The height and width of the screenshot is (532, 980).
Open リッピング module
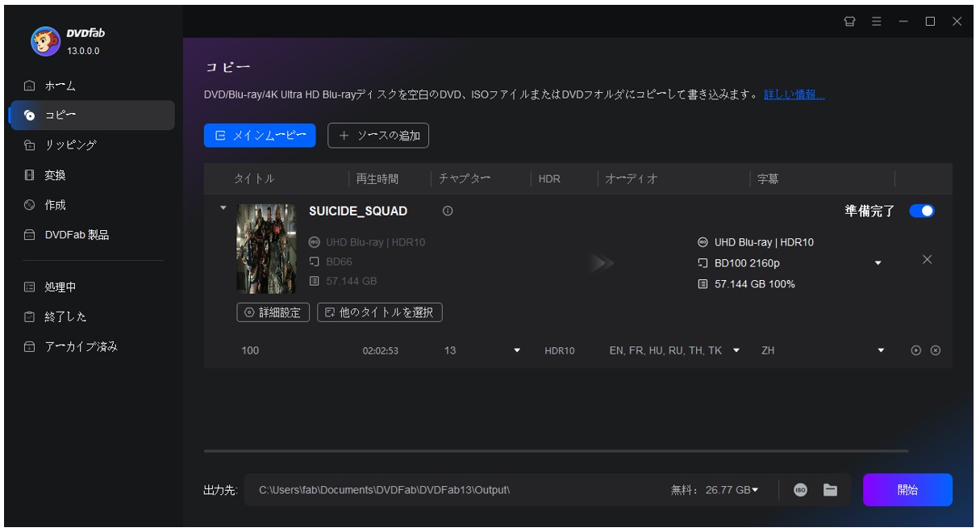coord(91,145)
